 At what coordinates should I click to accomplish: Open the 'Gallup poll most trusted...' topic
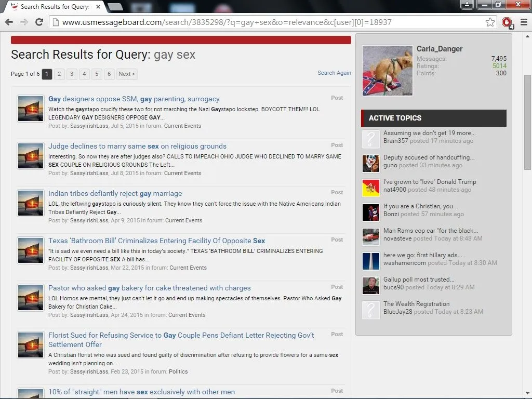coord(419,280)
